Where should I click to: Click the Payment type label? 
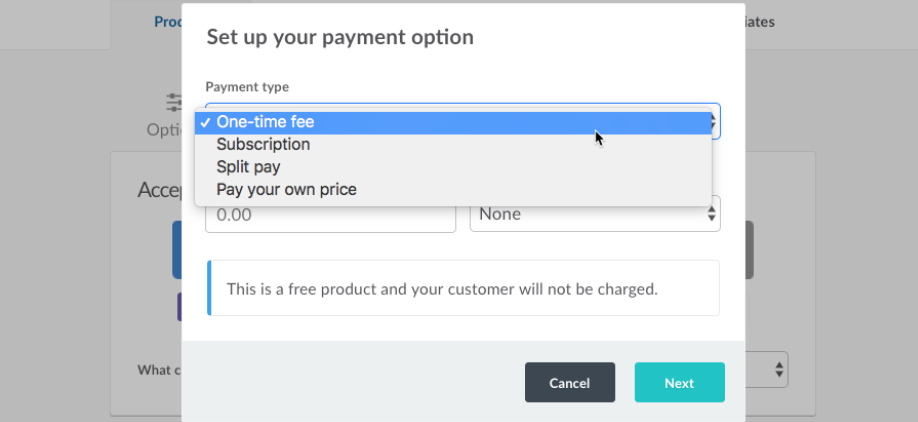pos(247,87)
